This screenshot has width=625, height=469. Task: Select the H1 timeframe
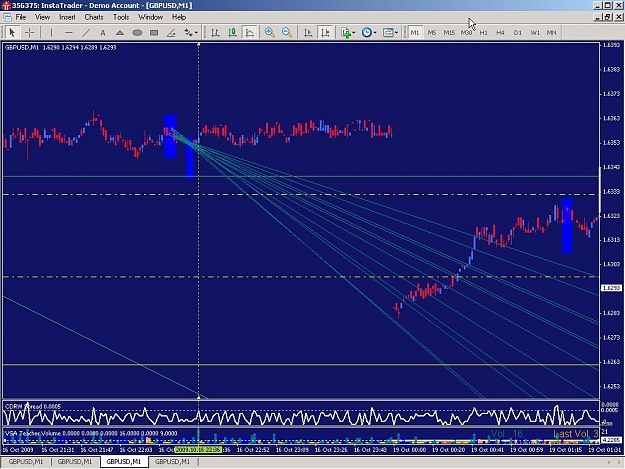(483, 33)
